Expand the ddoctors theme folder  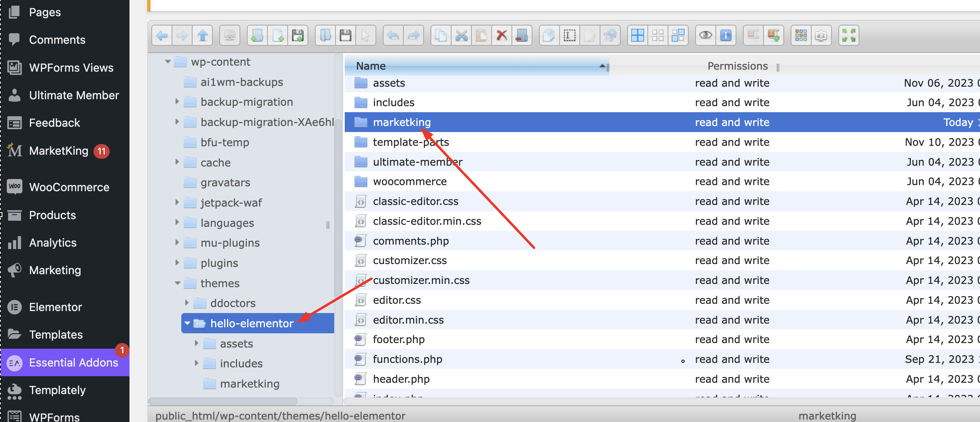(x=187, y=303)
